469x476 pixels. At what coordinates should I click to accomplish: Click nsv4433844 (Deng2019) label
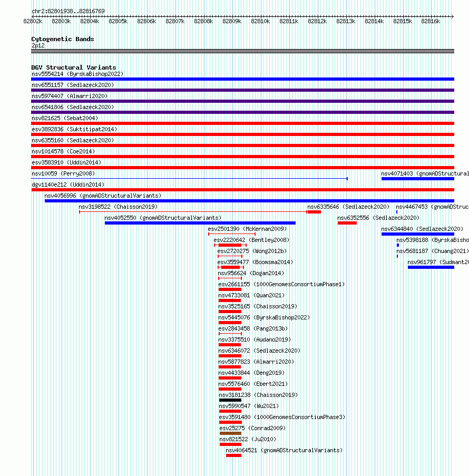[251, 373]
